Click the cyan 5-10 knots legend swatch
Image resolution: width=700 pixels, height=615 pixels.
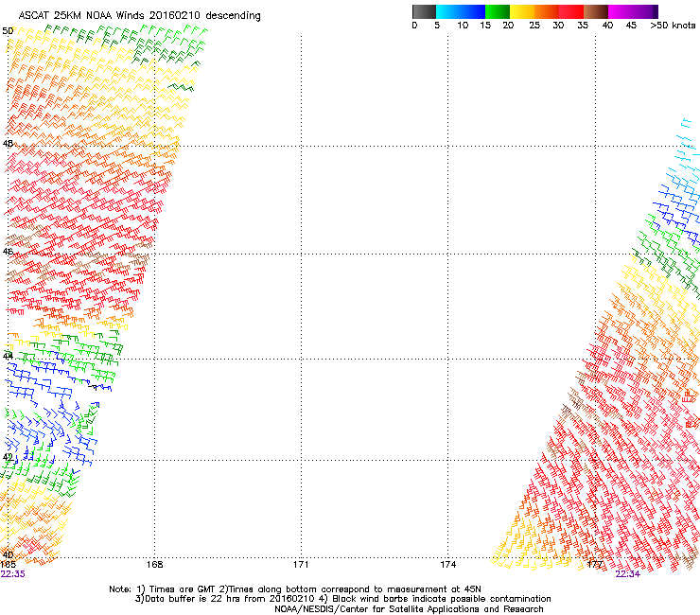coord(448,11)
